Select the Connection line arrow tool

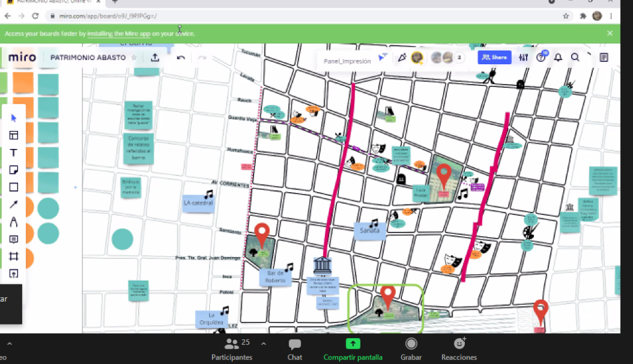tap(14, 205)
